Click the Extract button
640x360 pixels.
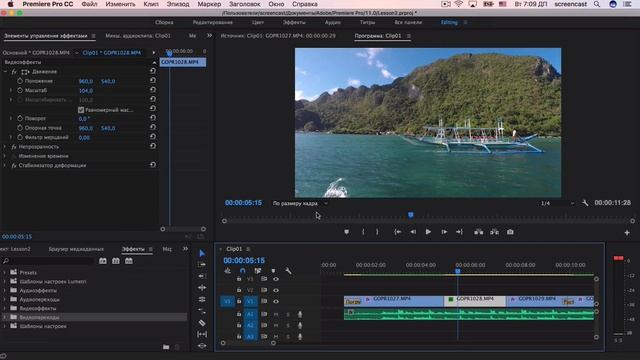(494, 232)
